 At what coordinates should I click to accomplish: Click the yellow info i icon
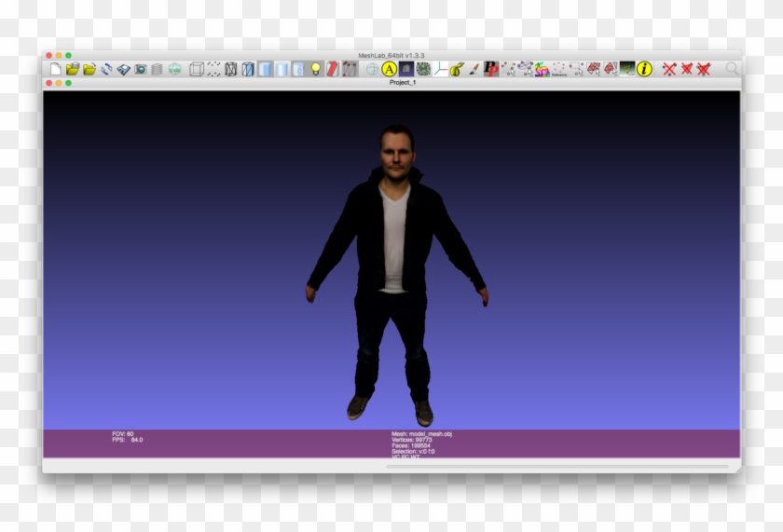coord(644,69)
